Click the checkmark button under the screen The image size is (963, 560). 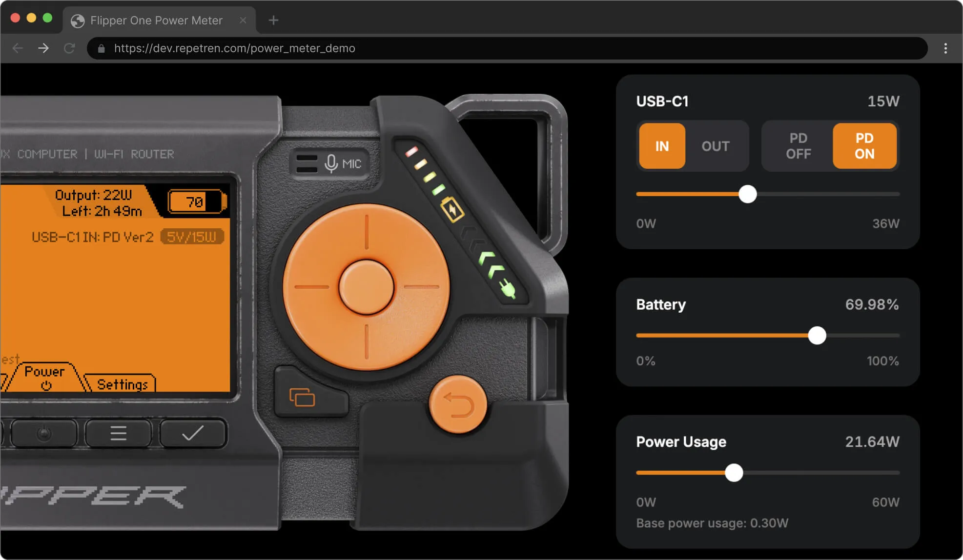click(193, 433)
